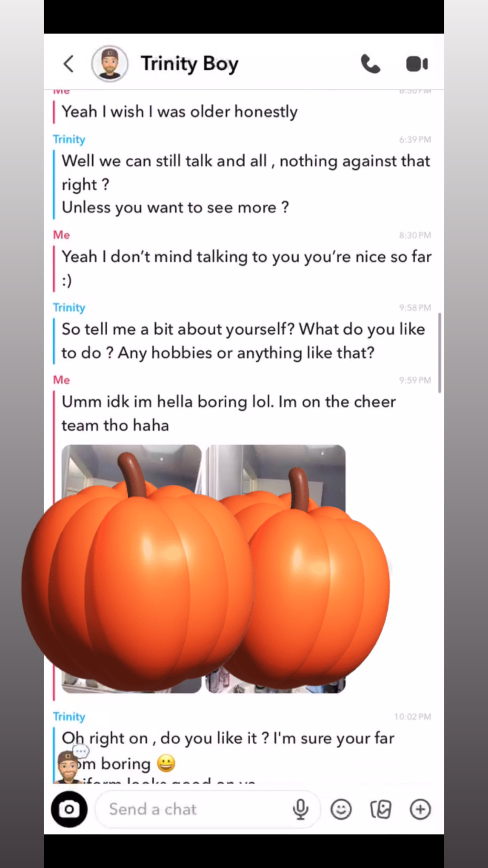Viewport: 488px width, 868px height.
Task: Open more options with the plus icon
Action: [x=420, y=809]
